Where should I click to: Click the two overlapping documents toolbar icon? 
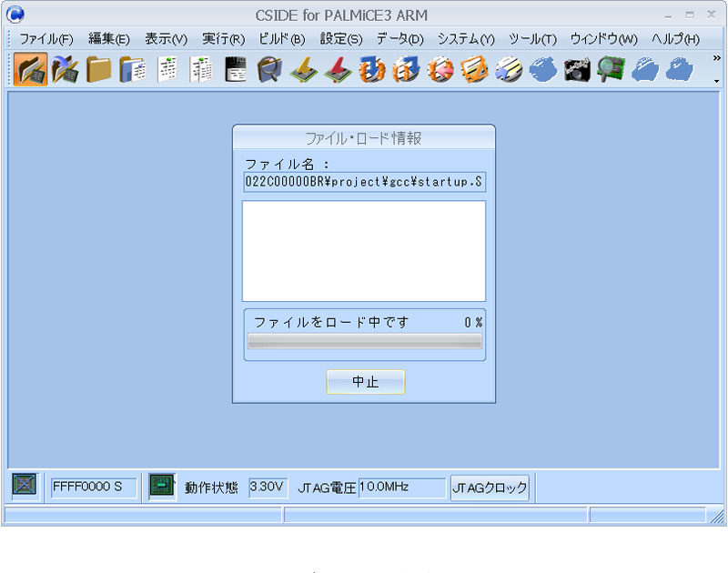click(201, 69)
